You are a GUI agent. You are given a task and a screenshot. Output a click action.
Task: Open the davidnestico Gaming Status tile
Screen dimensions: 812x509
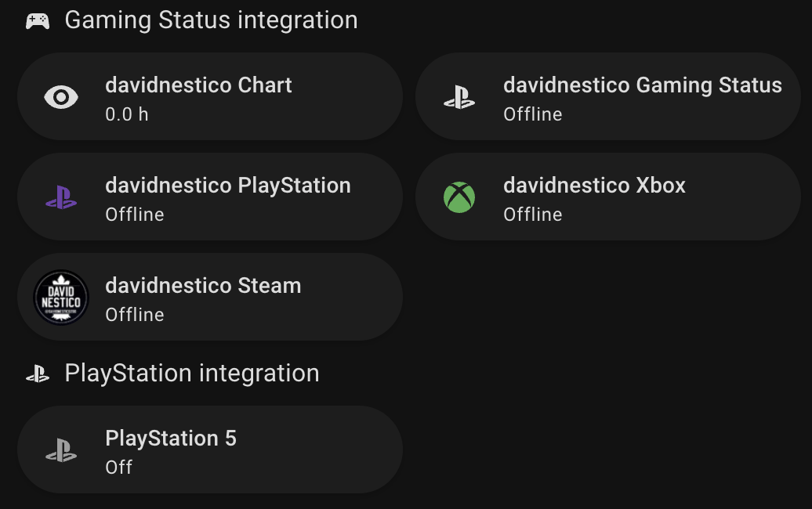pos(608,96)
